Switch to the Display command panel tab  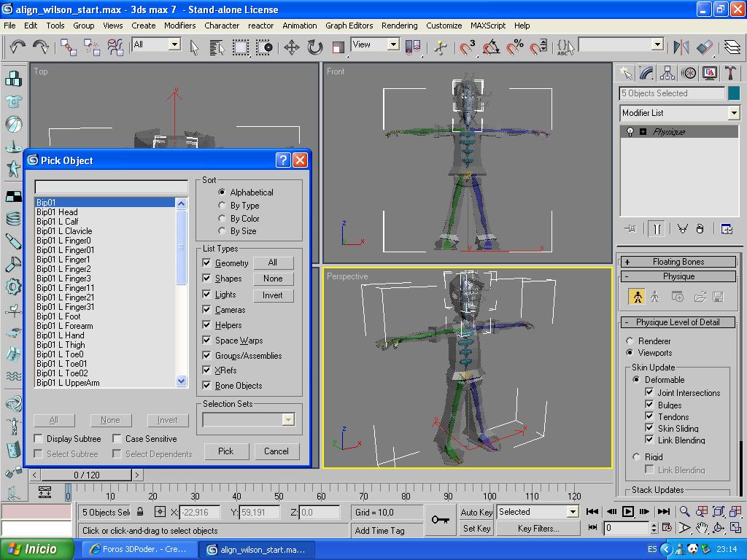[x=709, y=73]
